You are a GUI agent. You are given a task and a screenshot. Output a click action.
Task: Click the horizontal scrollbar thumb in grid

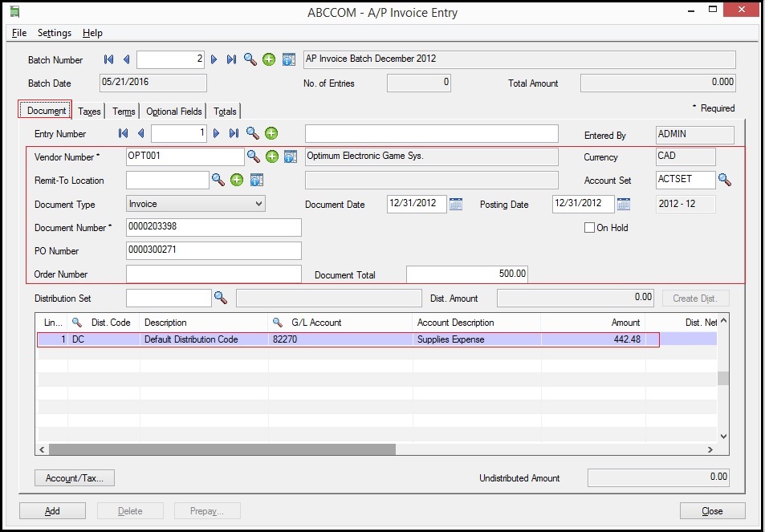[x=222, y=449]
